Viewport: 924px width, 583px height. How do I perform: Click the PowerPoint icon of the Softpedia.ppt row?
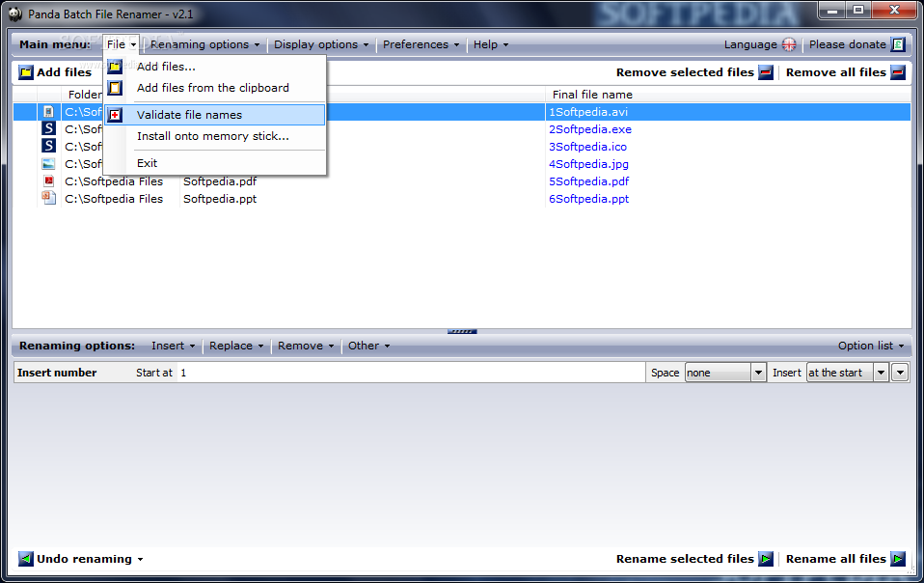(48, 198)
